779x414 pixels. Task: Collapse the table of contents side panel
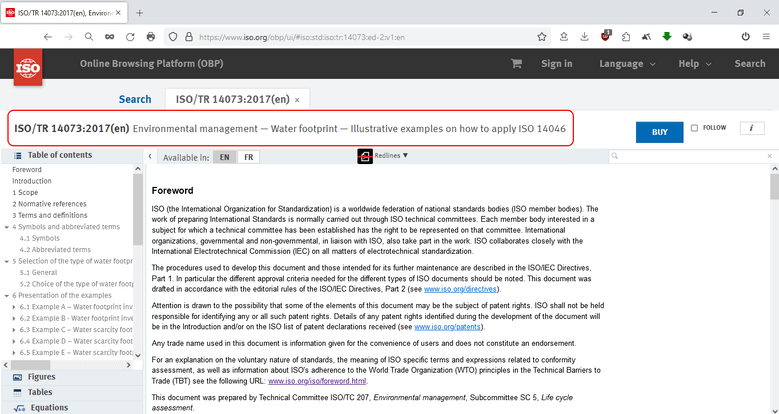click(150, 157)
